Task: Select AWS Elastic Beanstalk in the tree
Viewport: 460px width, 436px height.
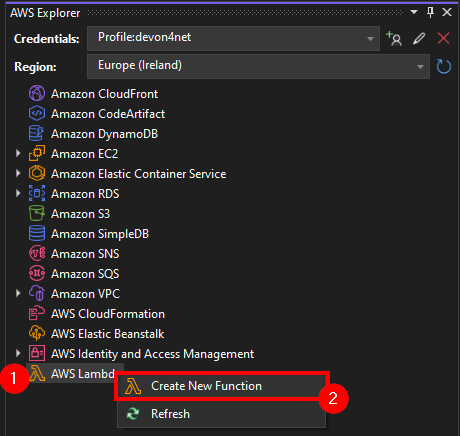Action: pyautogui.click(x=108, y=334)
